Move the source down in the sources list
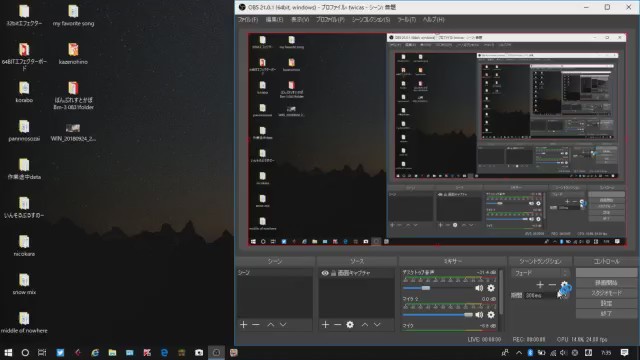The height and width of the screenshot is (360, 640). 377,324
